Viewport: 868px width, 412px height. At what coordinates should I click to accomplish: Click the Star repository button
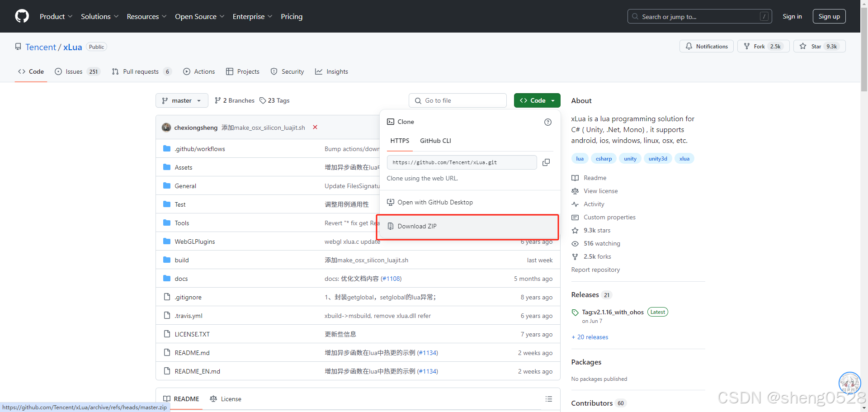[x=820, y=46]
